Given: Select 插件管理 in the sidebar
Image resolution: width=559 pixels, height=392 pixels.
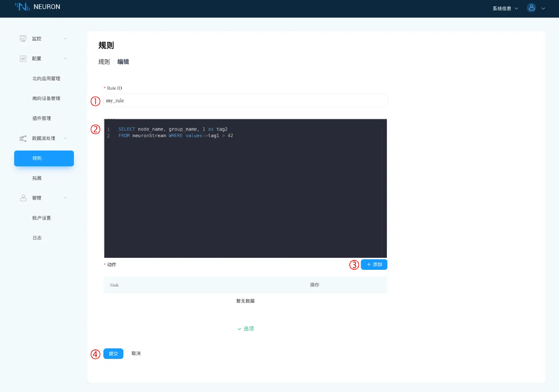Looking at the screenshot, I should [41, 119].
